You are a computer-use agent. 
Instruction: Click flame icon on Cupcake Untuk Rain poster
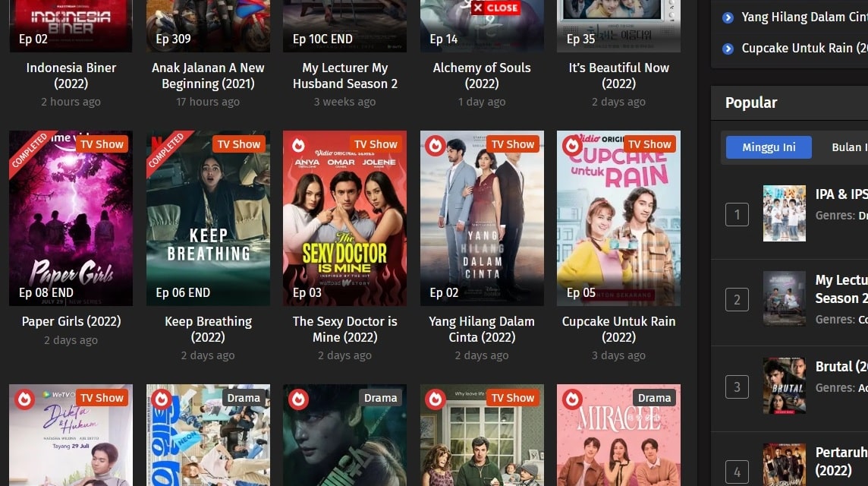click(572, 146)
